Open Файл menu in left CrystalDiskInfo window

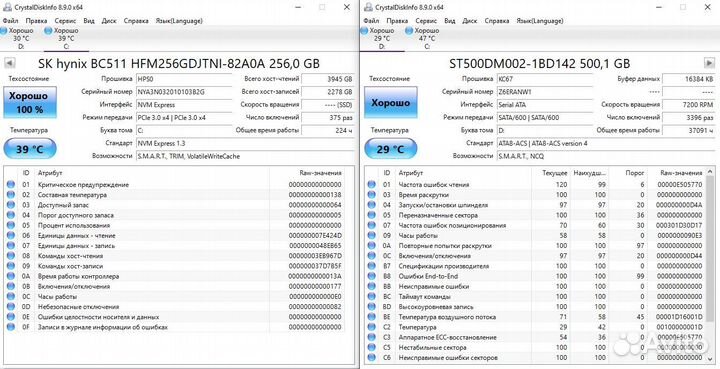10,21
